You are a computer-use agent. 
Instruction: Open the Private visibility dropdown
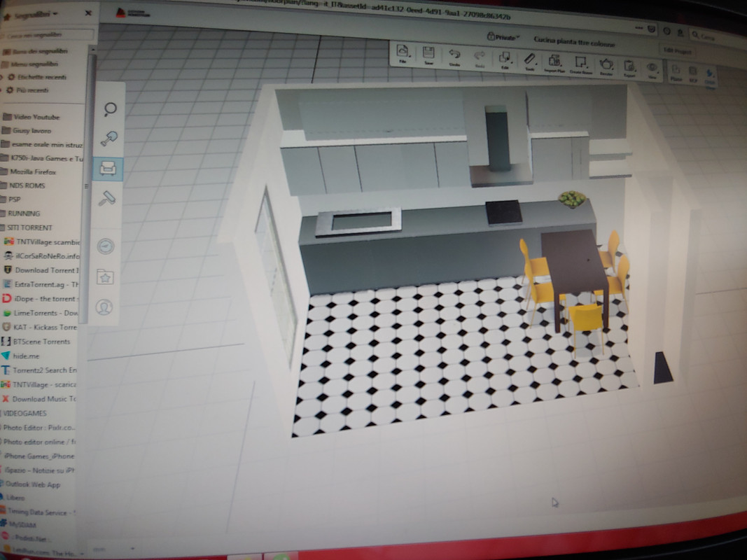503,36
